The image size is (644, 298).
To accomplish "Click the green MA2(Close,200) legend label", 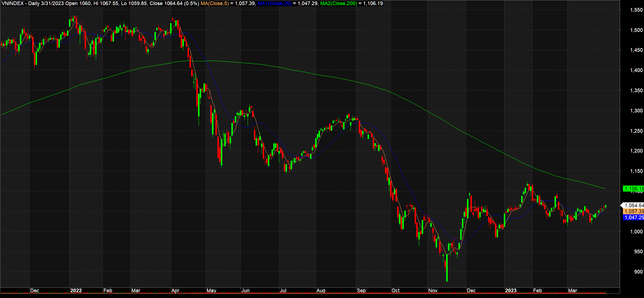I will point(339,3).
